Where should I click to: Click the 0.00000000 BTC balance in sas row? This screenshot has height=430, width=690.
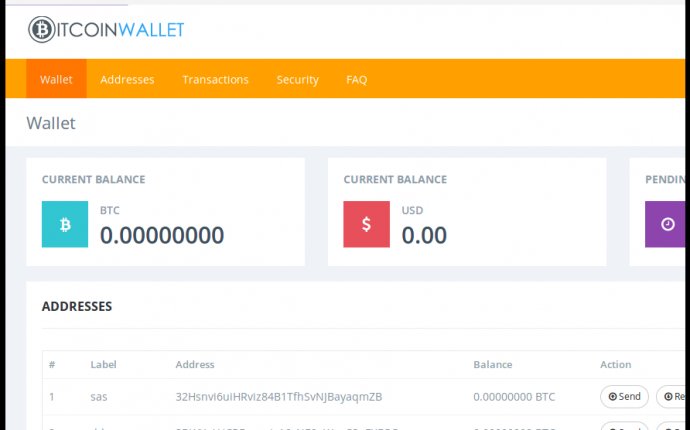coord(514,397)
